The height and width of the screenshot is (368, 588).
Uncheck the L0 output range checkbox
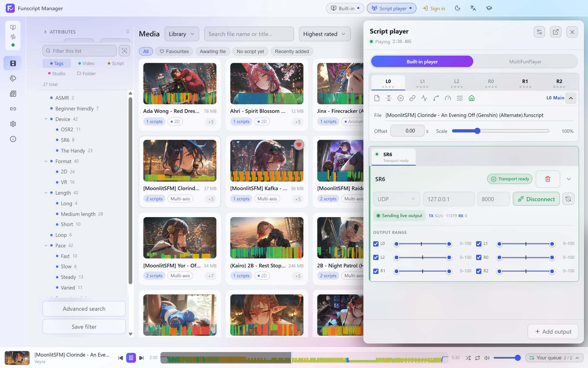pyautogui.click(x=376, y=244)
